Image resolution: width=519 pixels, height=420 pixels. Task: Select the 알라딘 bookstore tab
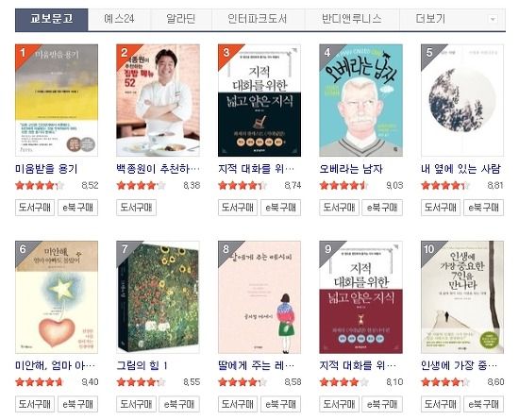point(181,19)
